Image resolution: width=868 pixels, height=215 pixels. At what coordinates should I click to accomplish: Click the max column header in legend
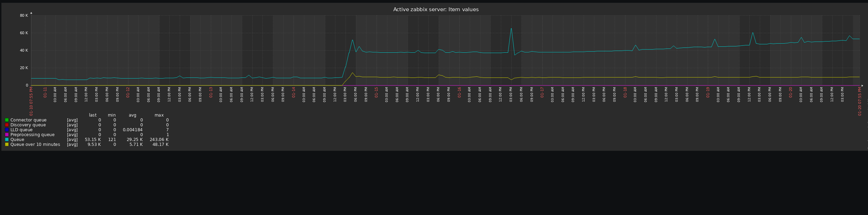coord(159,115)
